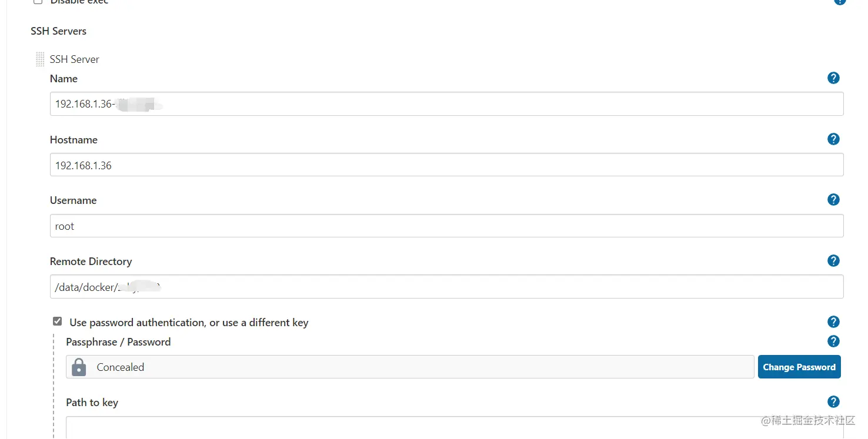Click the Name input containing 192.168.1.36-
The image size is (868, 439).
(446, 104)
